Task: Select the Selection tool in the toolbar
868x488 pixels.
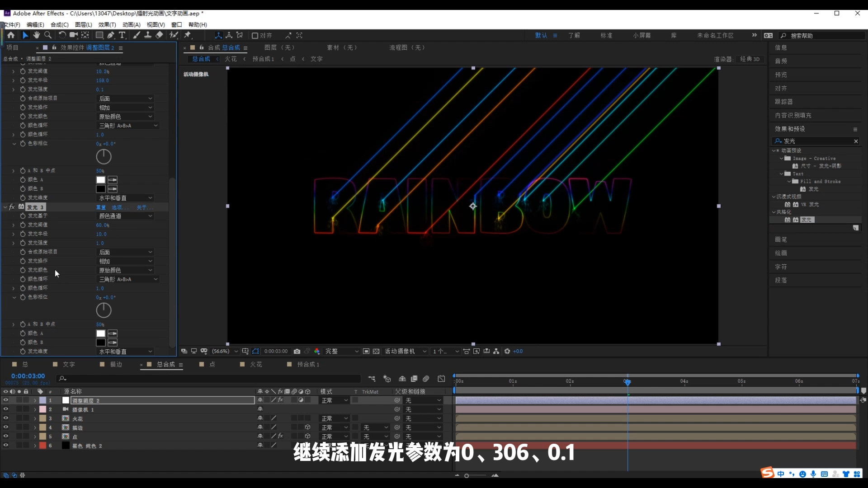Action: click(25, 35)
